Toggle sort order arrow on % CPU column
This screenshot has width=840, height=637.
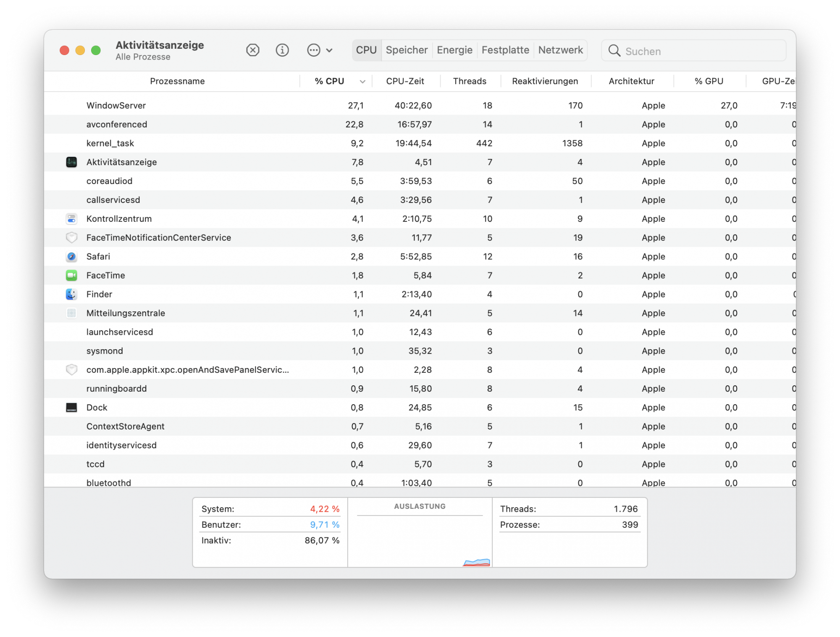click(362, 82)
